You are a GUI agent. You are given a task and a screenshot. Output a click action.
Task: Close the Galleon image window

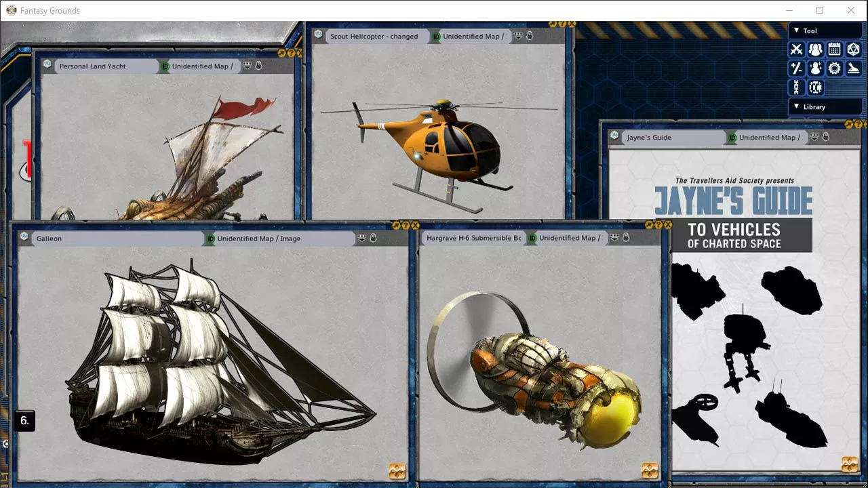coord(415,226)
